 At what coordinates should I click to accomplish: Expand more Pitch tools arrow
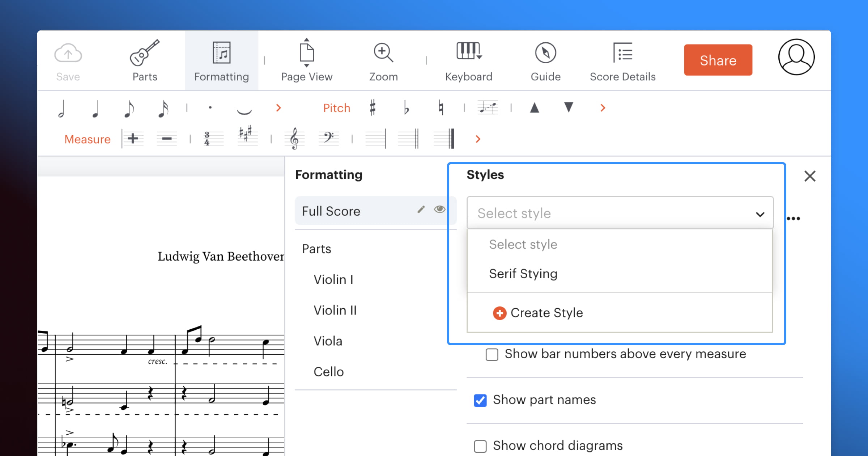[603, 108]
